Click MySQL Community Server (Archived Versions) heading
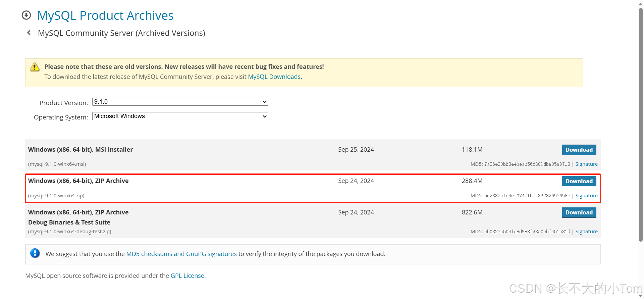The width and height of the screenshot is (644, 299). (x=121, y=33)
